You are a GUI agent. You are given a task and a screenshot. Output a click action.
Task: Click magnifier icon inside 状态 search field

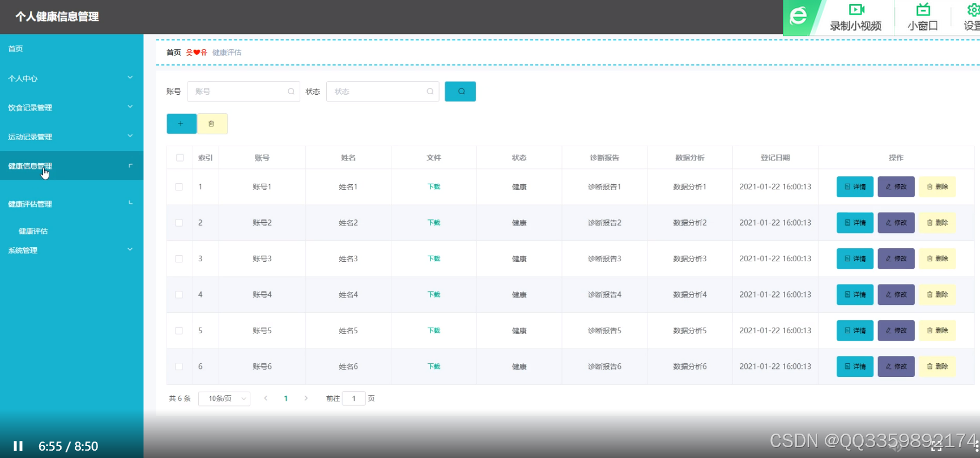430,91
